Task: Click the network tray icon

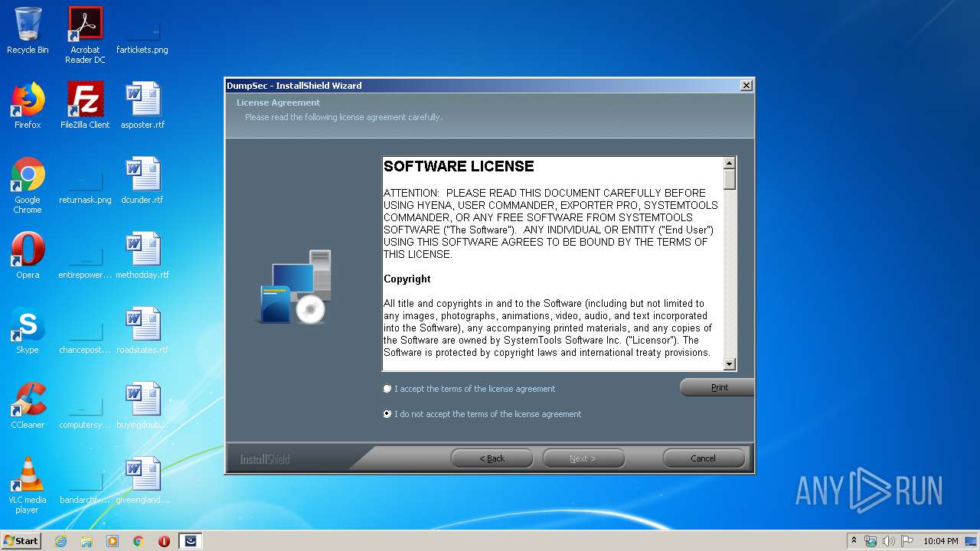Action: coord(871,541)
